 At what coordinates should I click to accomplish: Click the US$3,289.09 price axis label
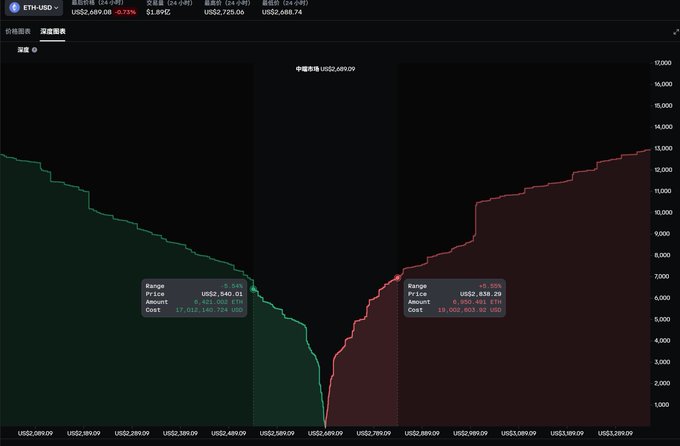pyautogui.click(x=615, y=433)
